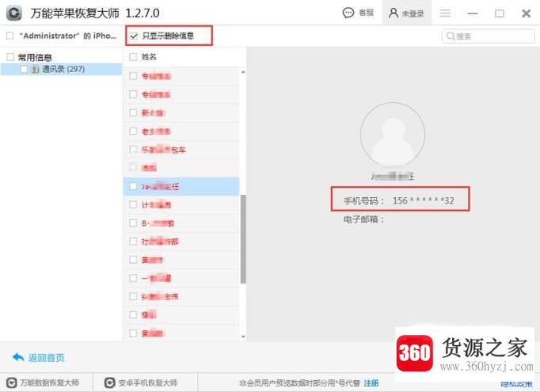Click the 通讯录 contacts book icon
Screen dimensions: 540x392
35,69
